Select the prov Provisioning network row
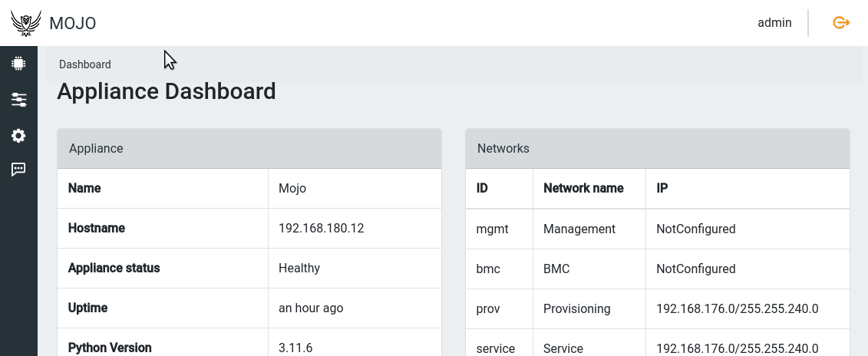The height and width of the screenshot is (356, 868). (x=657, y=308)
